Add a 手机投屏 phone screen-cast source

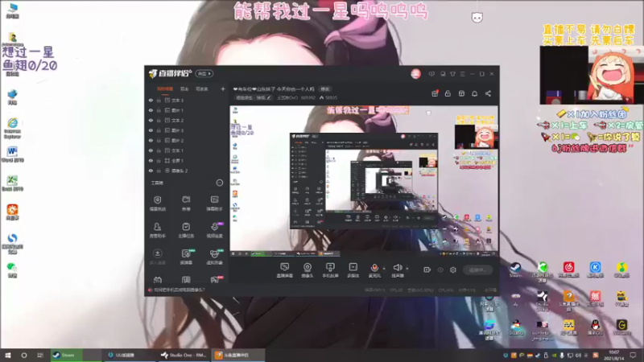(x=330, y=270)
